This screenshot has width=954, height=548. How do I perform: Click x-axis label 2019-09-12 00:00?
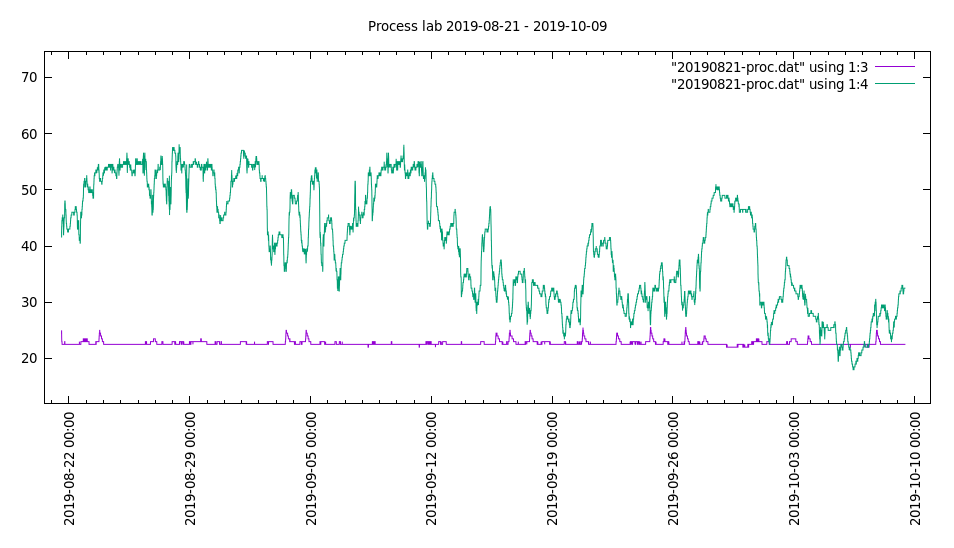431,468
